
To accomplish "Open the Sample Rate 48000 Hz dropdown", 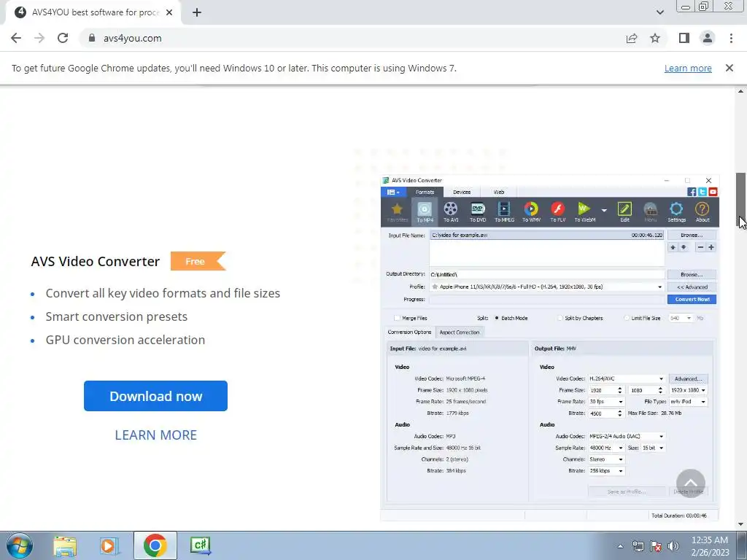I will pyautogui.click(x=620, y=448).
